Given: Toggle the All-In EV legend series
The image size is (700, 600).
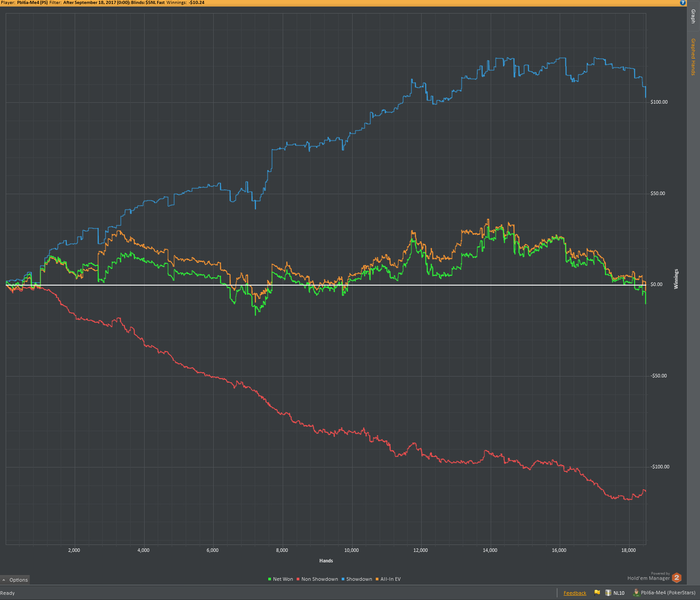Looking at the screenshot, I should [x=388, y=579].
